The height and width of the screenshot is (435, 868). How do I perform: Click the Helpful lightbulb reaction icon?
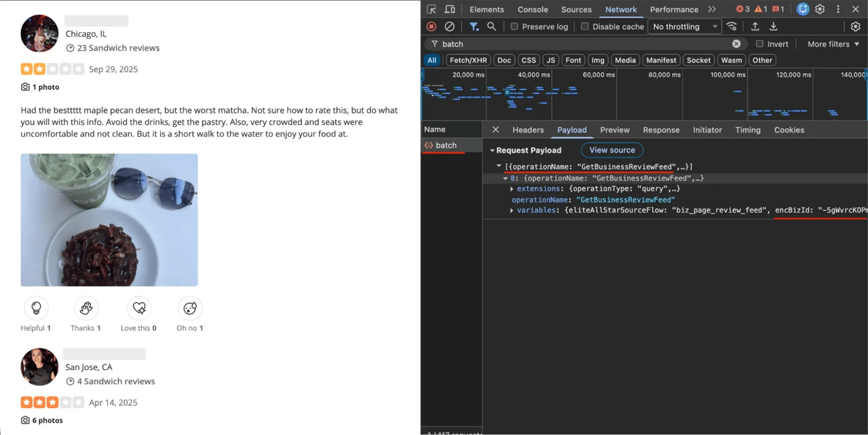pos(36,308)
